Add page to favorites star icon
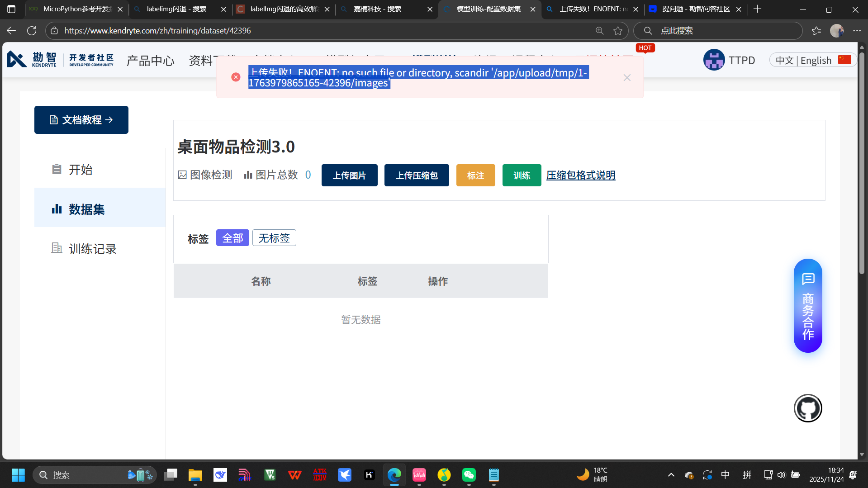The image size is (868, 488). click(618, 31)
